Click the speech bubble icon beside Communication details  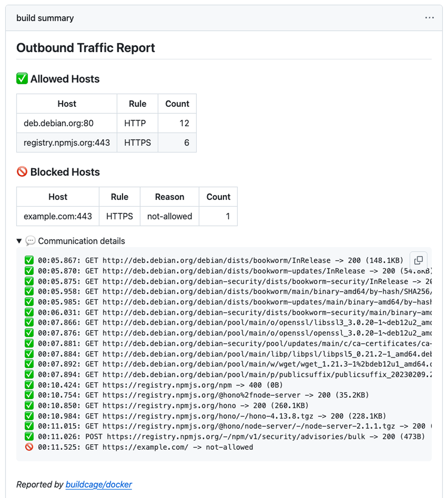tap(30, 241)
